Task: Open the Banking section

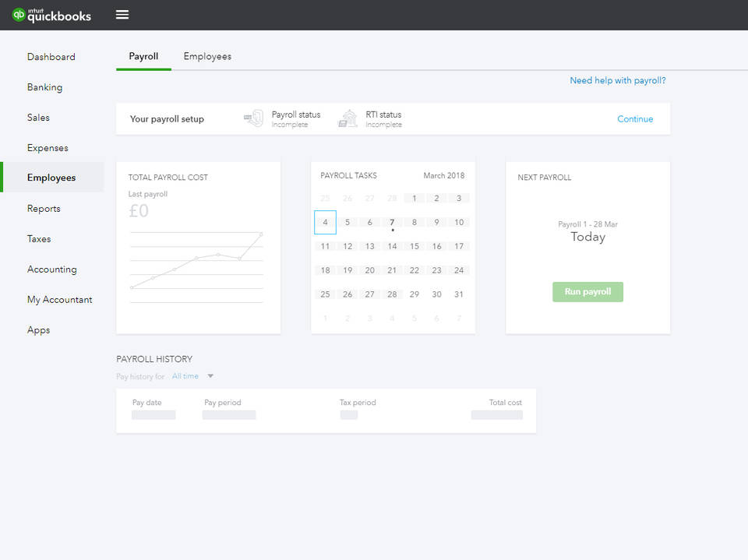Action: (44, 86)
